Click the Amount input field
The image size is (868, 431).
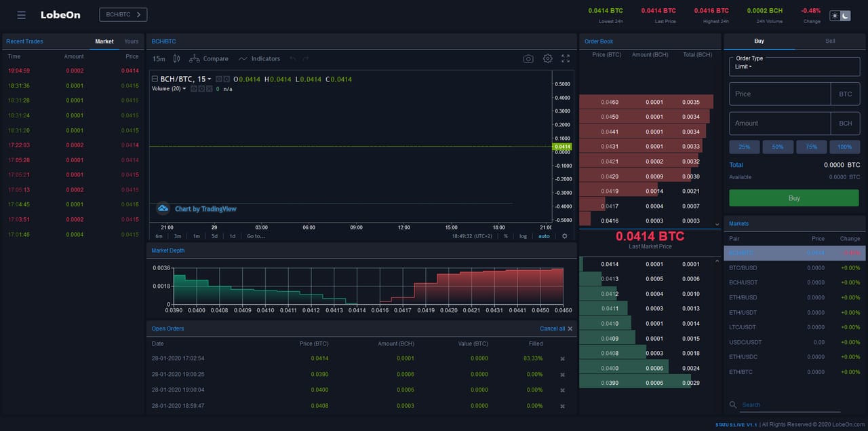[779, 123]
